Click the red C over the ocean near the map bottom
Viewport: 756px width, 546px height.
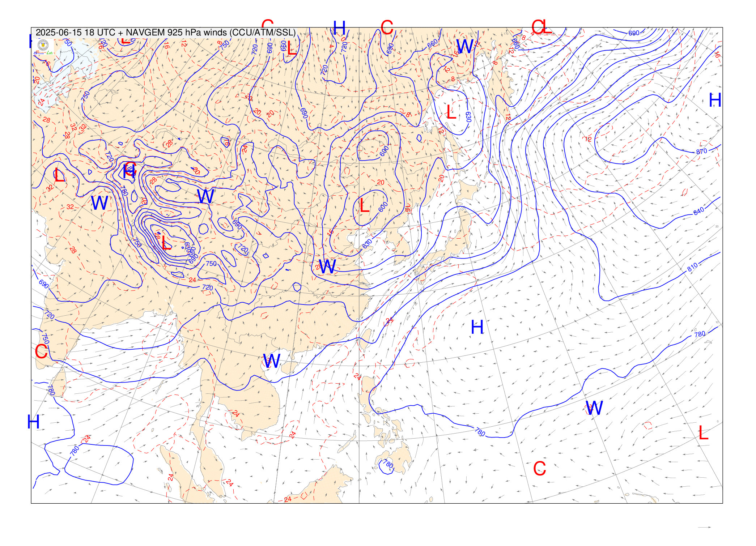[539, 469]
